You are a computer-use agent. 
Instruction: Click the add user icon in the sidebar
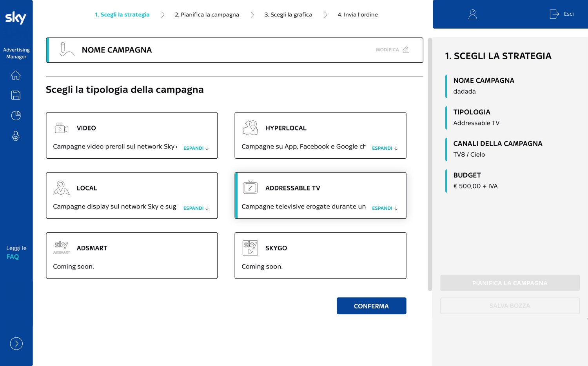pyautogui.click(x=16, y=136)
